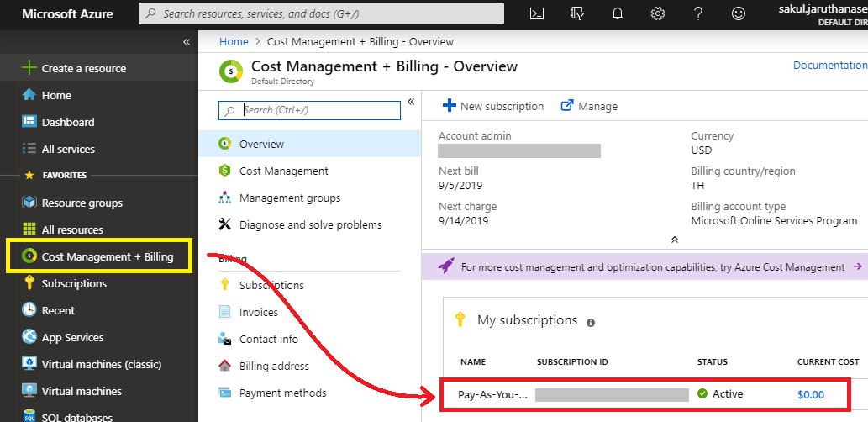Screen dimensions: 868x422
Task: Click the Cost Management dollar icon in blade menu
Action: click(x=224, y=171)
